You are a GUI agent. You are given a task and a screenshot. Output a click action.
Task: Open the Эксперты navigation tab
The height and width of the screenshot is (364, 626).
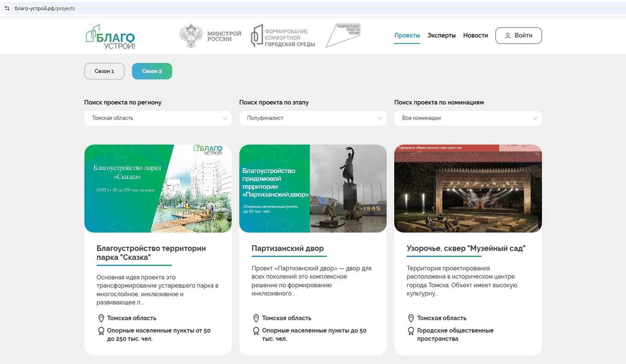pyautogui.click(x=441, y=36)
